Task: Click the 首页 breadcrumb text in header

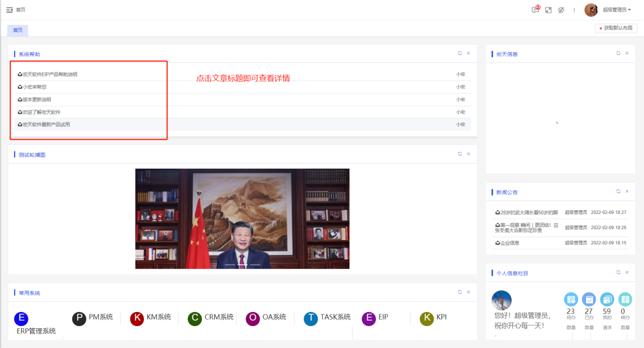Action: click(20, 10)
